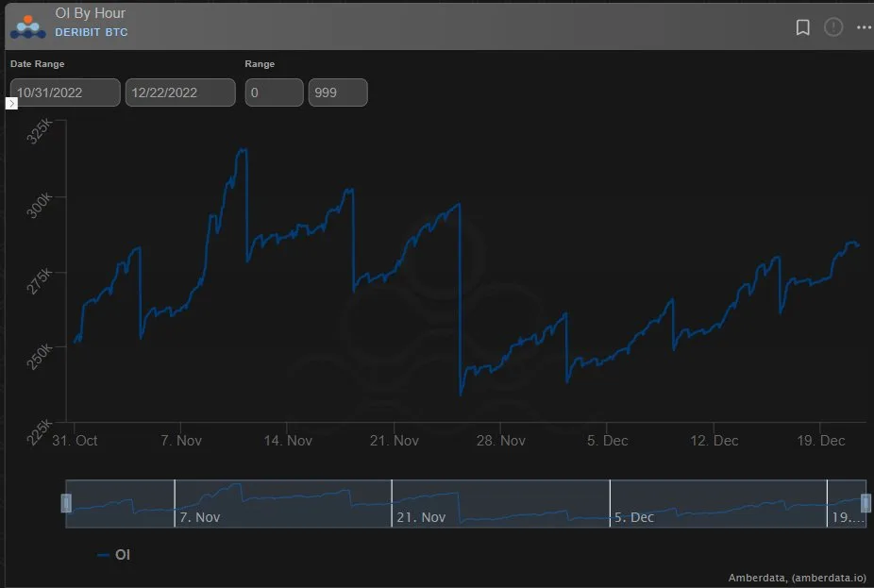Edit the end date 12/22/2022 field

180,92
